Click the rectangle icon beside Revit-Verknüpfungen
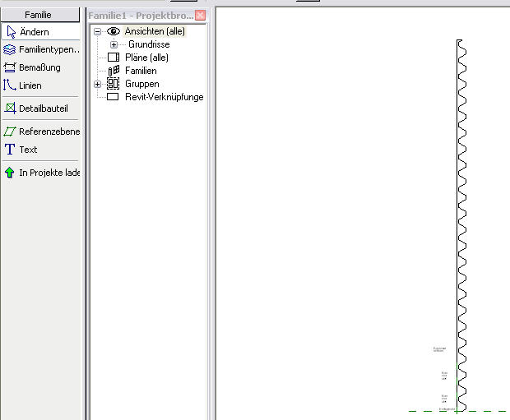 [x=113, y=96]
